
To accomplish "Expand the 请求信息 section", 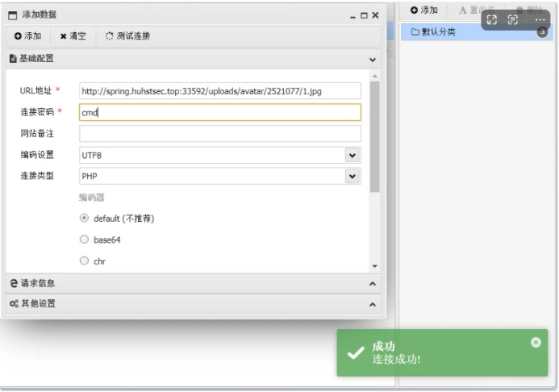I will pos(372,284).
